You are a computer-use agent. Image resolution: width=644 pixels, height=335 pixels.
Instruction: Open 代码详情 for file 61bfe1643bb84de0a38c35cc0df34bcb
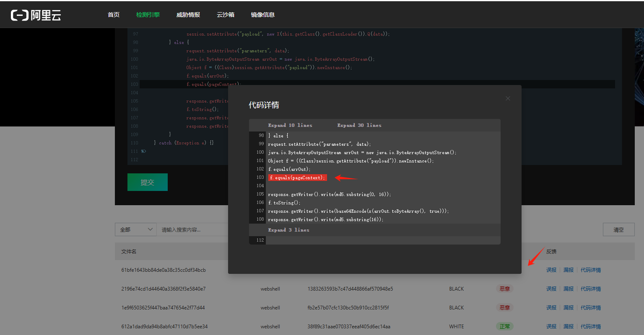click(x=591, y=270)
